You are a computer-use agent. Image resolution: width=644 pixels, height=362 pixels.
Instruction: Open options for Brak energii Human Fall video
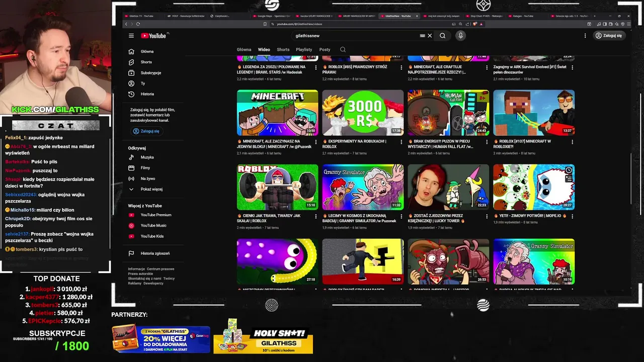click(x=487, y=142)
